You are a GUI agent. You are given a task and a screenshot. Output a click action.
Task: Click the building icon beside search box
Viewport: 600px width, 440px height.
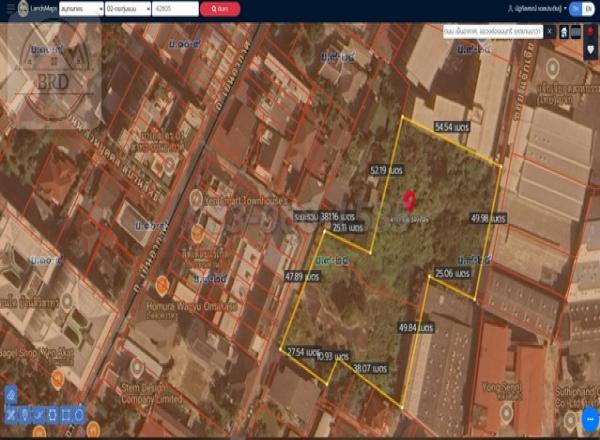tap(564, 32)
